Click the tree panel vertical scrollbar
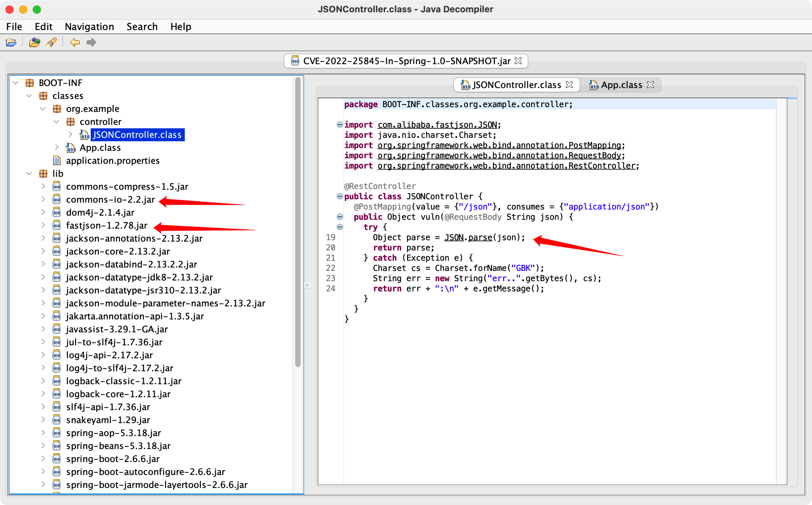 pyautogui.click(x=298, y=222)
